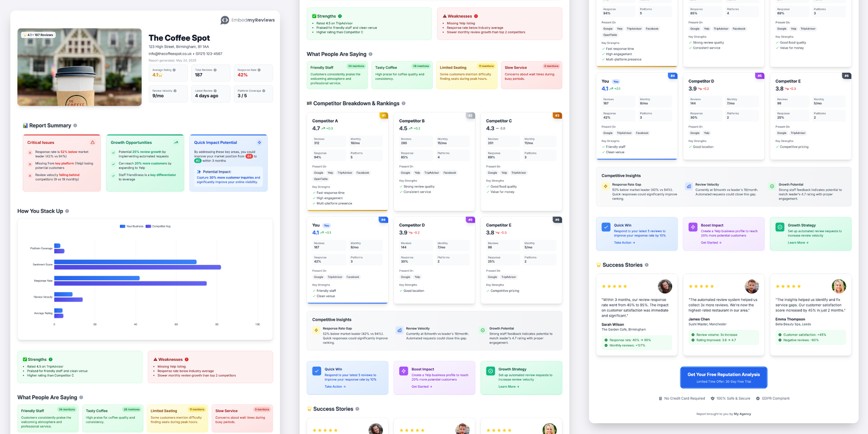
Task: Click checkmark beside Potential 25% review growth
Action: coord(113,152)
